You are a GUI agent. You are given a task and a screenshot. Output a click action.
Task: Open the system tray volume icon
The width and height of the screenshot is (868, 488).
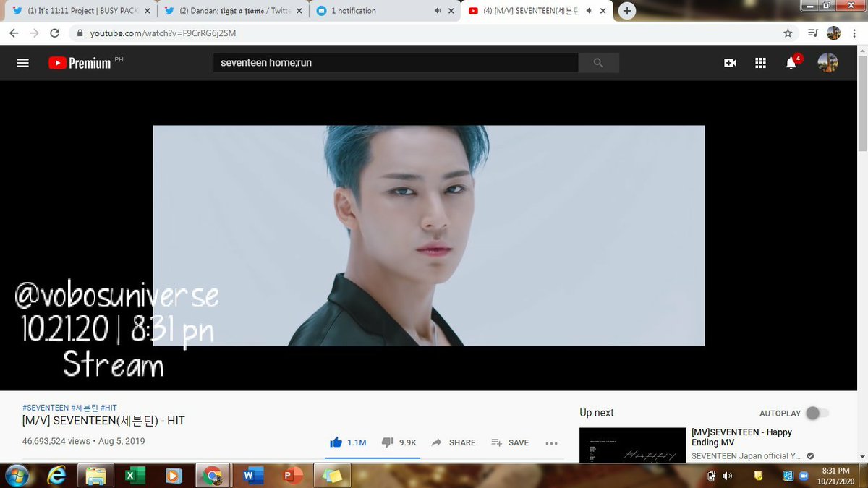[x=727, y=476]
